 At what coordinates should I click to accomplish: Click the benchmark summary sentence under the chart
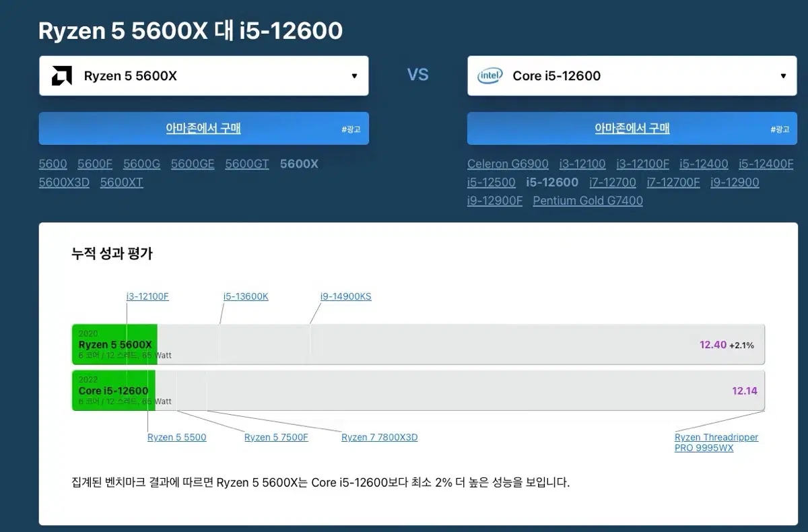click(321, 482)
